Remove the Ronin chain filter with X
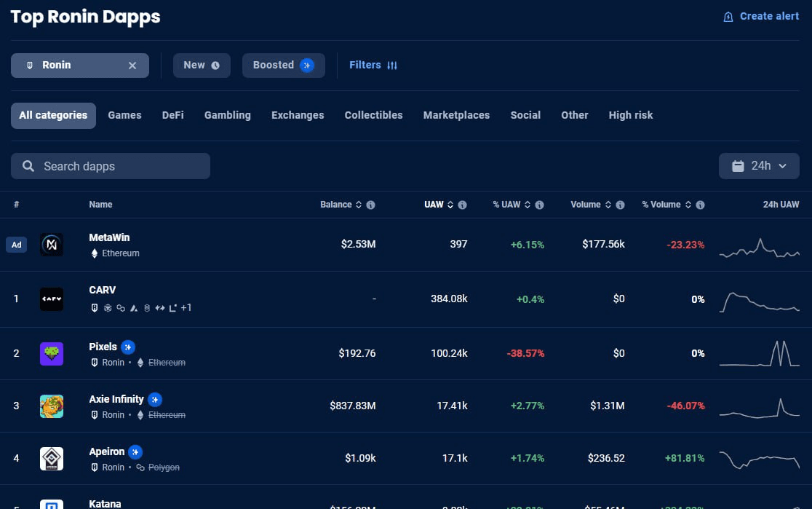Viewport: 812px width, 509px height. (132, 66)
